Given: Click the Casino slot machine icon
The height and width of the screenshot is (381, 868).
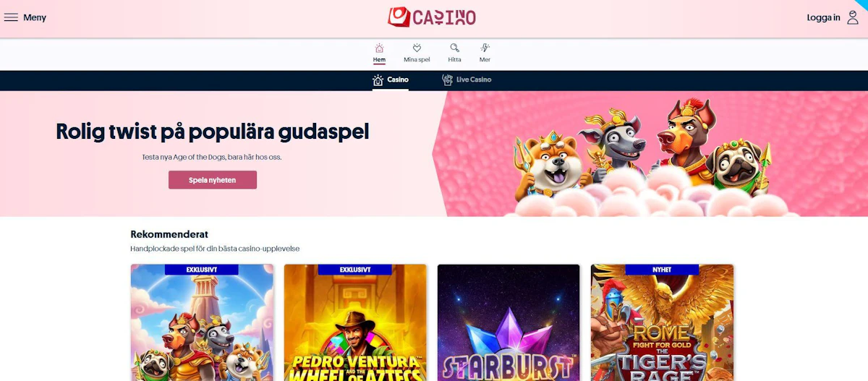Looking at the screenshot, I should click(x=378, y=80).
